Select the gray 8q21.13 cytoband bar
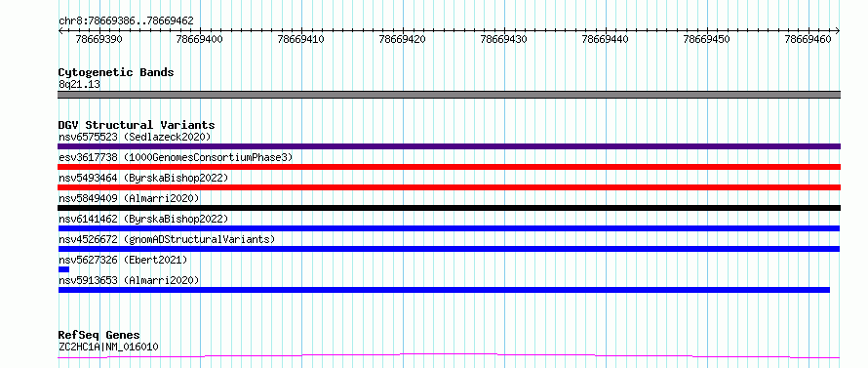Viewport: 868px width, 368px height. coord(449,95)
